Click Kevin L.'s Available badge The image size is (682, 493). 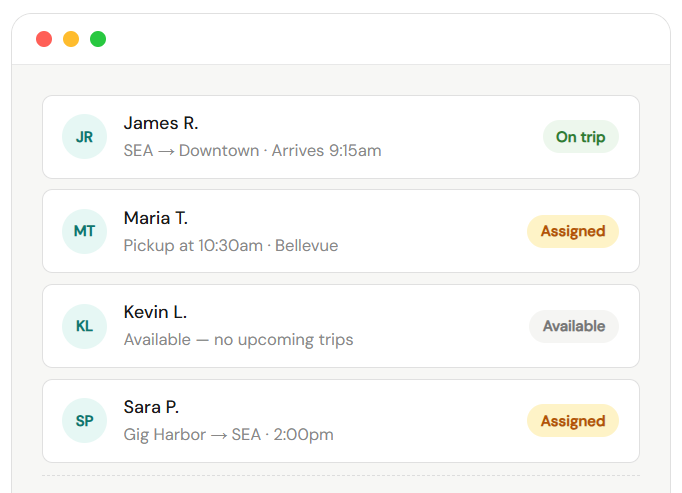(573, 326)
